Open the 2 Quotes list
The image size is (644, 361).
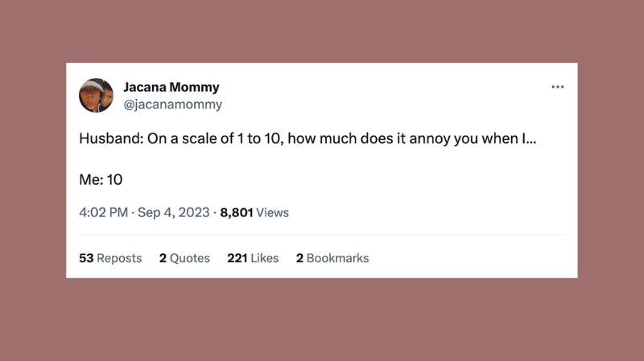click(184, 258)
